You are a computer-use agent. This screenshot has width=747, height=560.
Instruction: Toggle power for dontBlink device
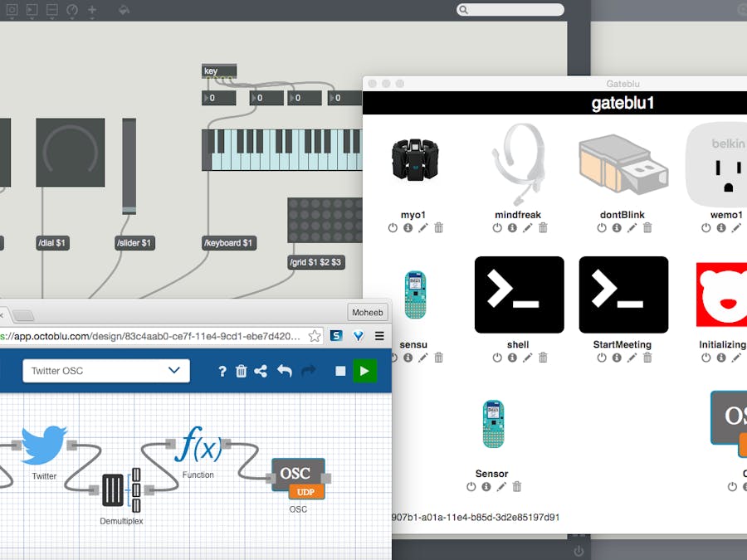click(602, 228)
